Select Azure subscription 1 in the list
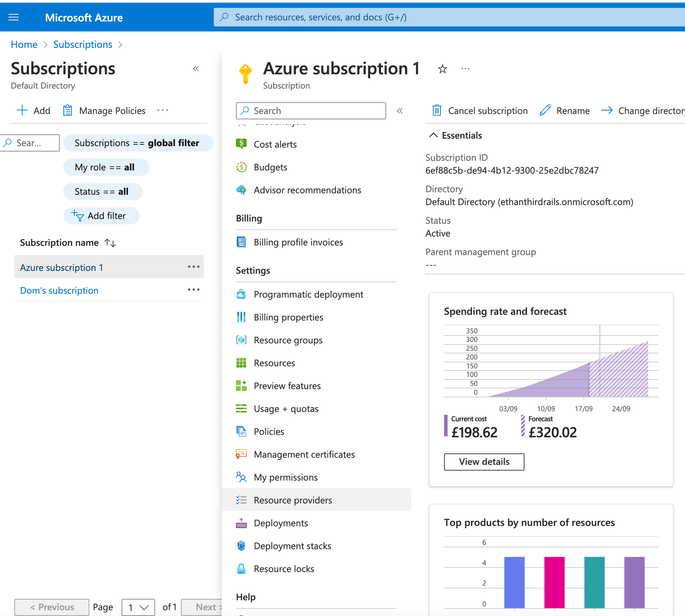This screenshot has height=616, width=685. coord(61,267)
